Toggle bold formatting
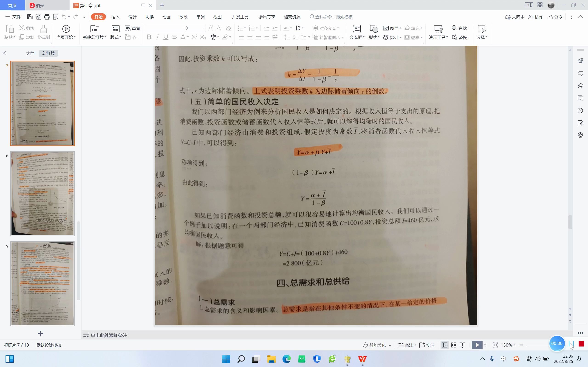 pos(149,37)
